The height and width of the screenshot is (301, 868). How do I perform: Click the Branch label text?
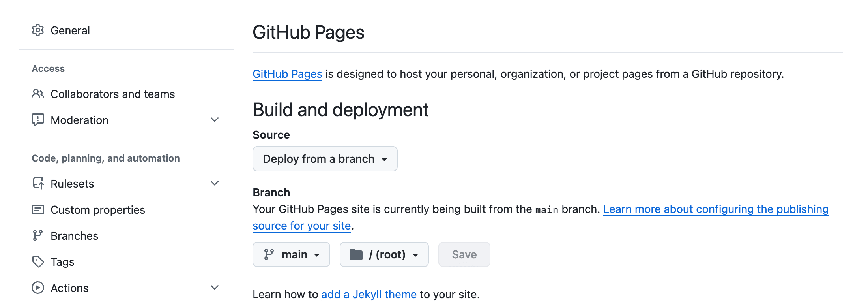(271, 192)
